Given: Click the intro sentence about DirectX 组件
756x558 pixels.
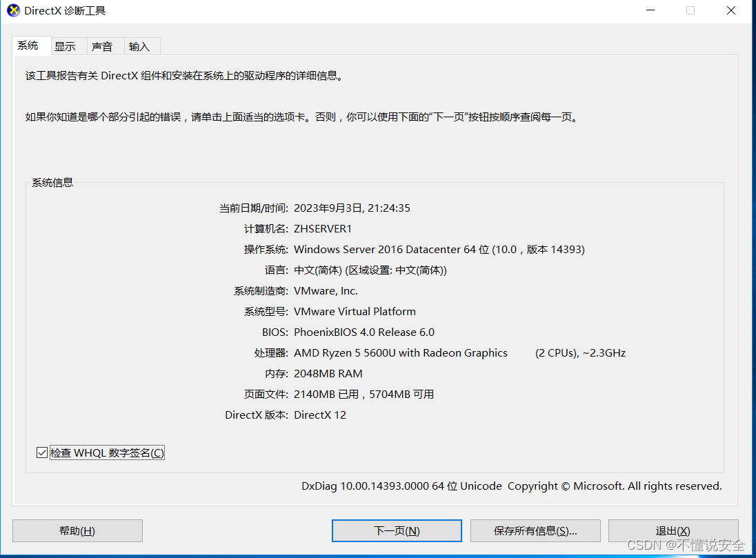Looking at the screenshot, I should (x=185, y=76).
